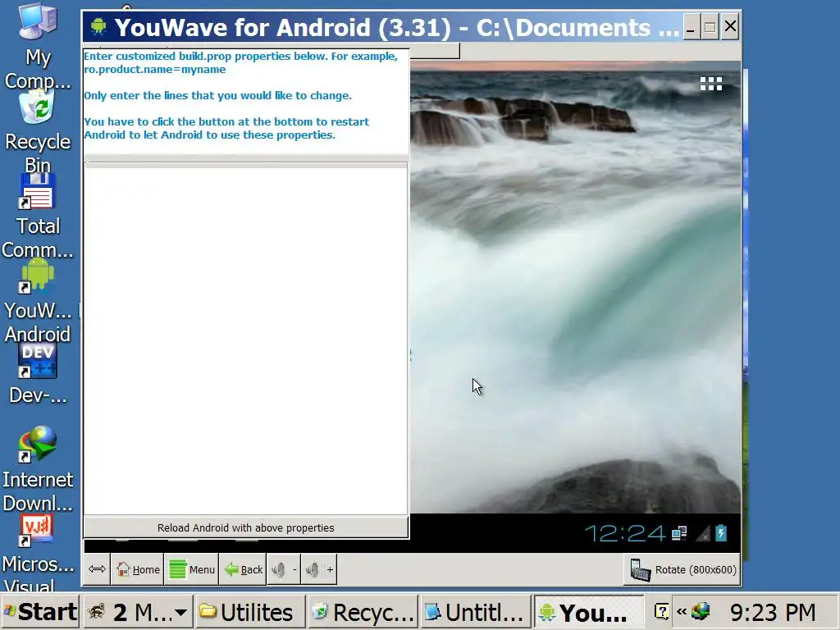The width and height of the screenshot is (840, 630).
Task: Click the Android signal strength icon
Action: coord(702,533)
